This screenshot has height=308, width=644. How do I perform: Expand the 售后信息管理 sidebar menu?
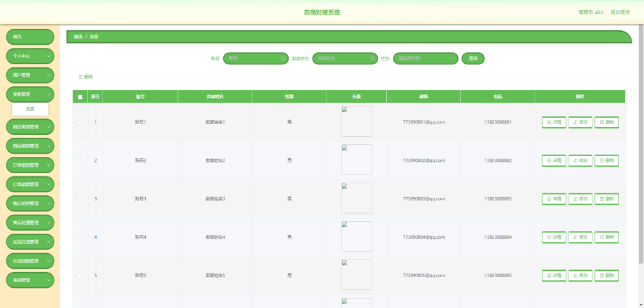tap(30, 203)
